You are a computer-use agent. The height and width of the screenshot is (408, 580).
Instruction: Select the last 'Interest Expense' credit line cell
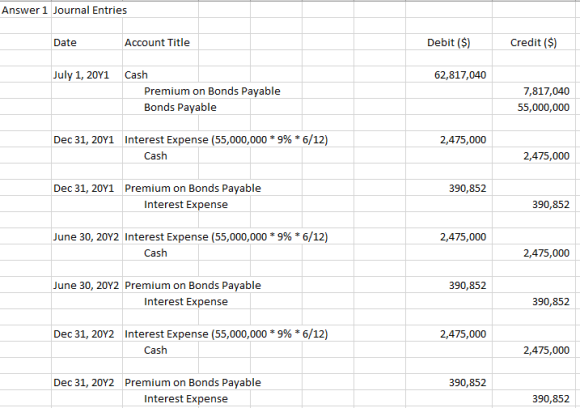click(186, 399)
